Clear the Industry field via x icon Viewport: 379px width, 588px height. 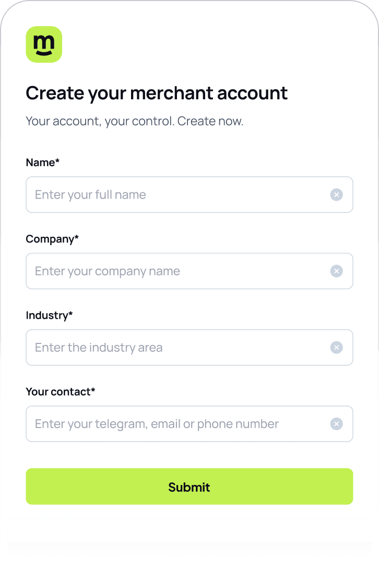336,348
